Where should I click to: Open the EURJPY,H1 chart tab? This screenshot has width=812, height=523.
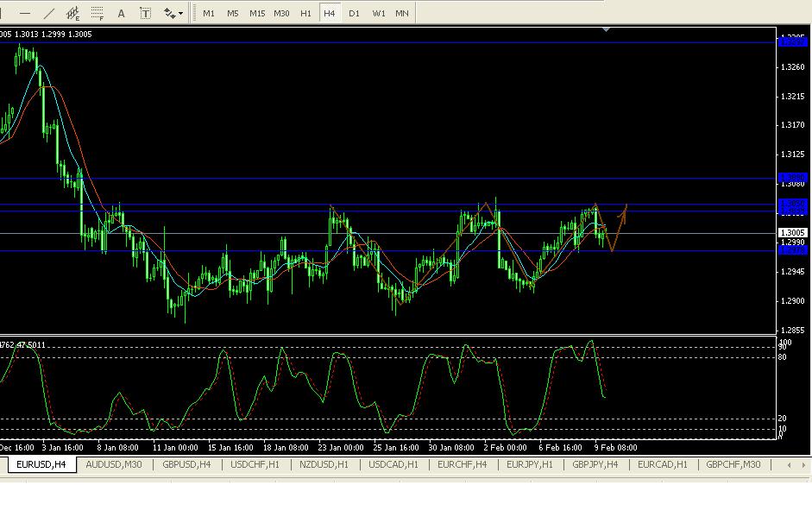[x=528, y=464]
